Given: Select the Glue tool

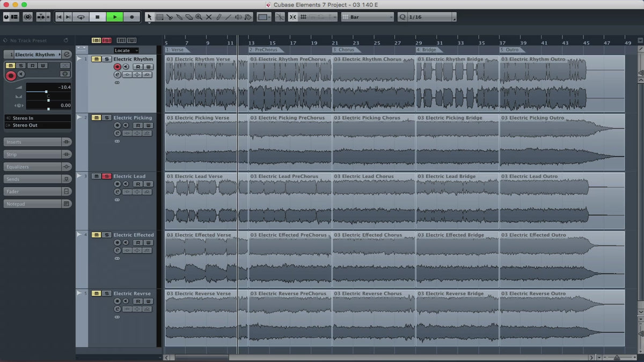Looking at the screenshot, I should click(x=179, y=17).
